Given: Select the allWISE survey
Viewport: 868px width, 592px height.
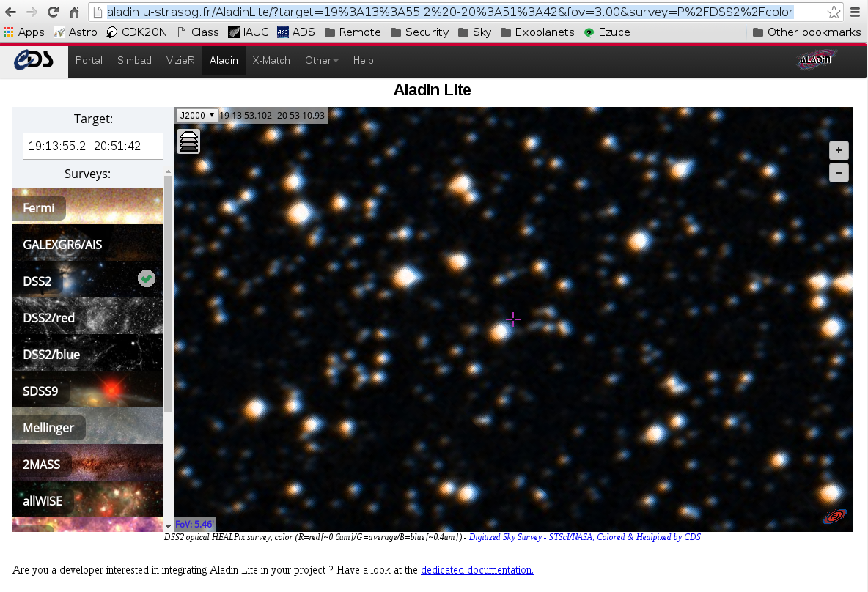Looking at the screenshot, I should (87, 499).
